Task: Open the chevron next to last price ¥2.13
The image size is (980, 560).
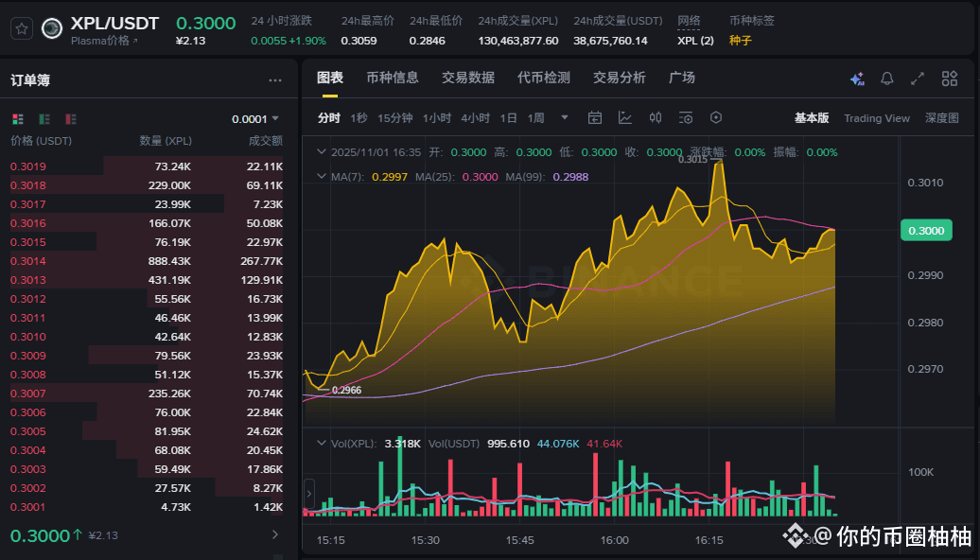Action: click(x=275, y=534)
